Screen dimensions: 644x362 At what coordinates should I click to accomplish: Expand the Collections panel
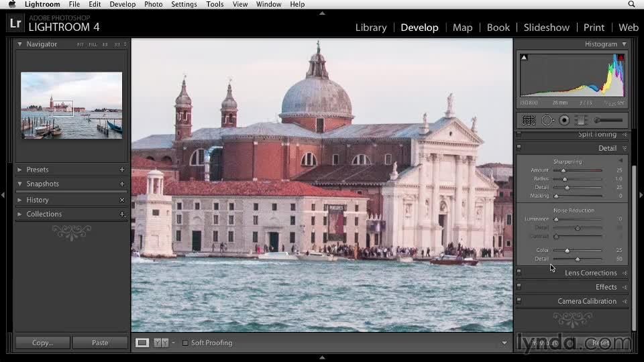[19, 214]
